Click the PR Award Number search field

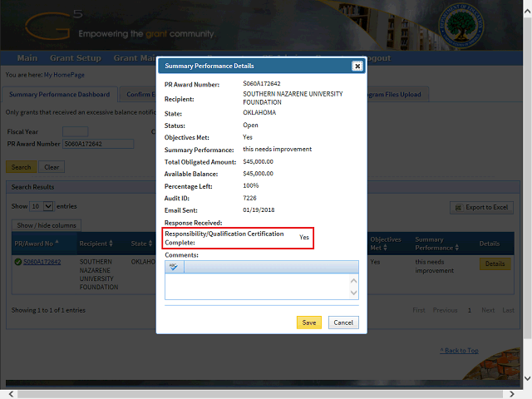tap(98, 144)
